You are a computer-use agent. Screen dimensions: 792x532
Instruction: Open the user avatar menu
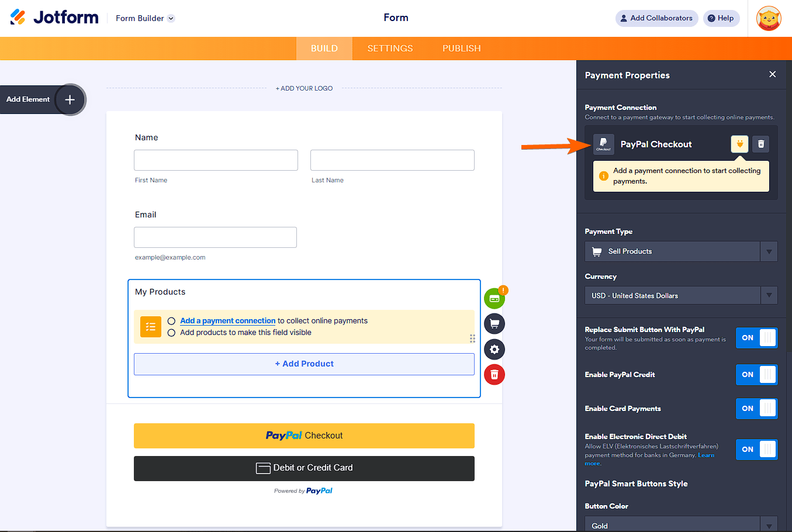pyautogui.click(x=769, y=18)
